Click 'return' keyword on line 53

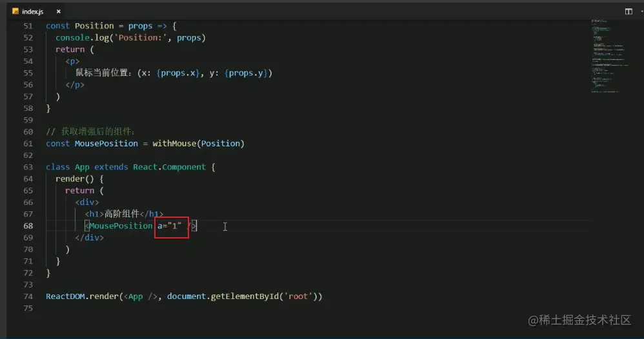(70, 49)
